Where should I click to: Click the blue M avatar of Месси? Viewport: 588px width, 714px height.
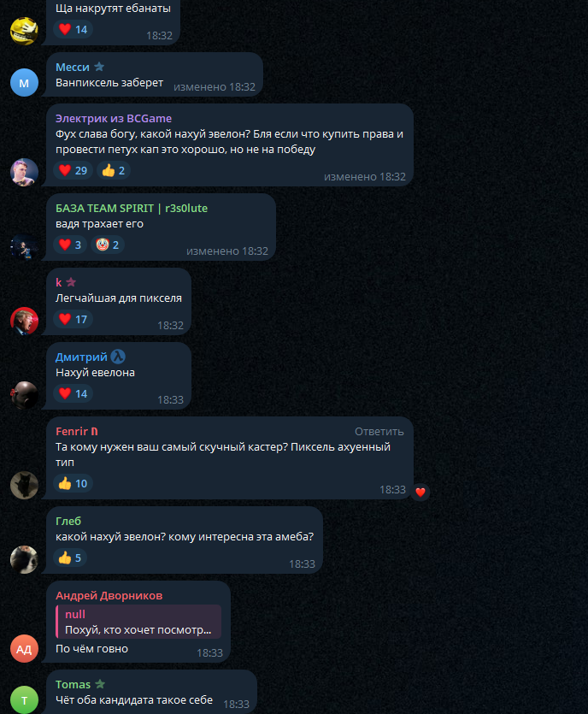click(x=24, y=82)
